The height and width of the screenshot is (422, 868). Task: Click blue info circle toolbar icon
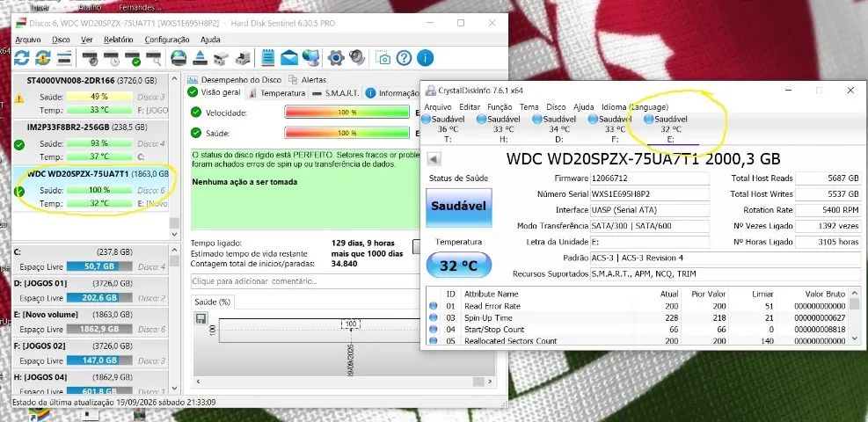coord(425,57)
